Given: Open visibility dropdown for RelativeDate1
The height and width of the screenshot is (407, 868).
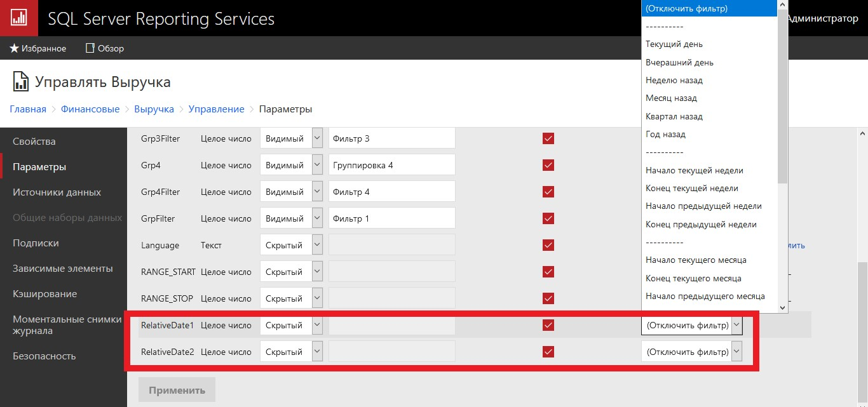Looking at the screenshot, I should [292, 325].
